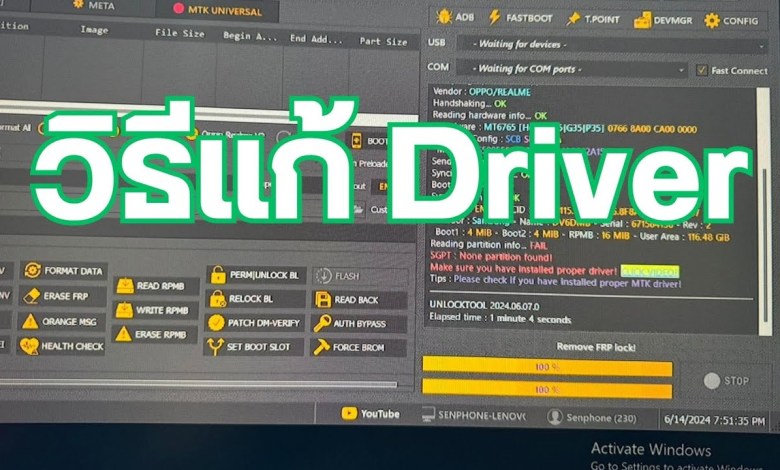Run the Health Check heart icon

pyautogui.click(x=30, y=346)
